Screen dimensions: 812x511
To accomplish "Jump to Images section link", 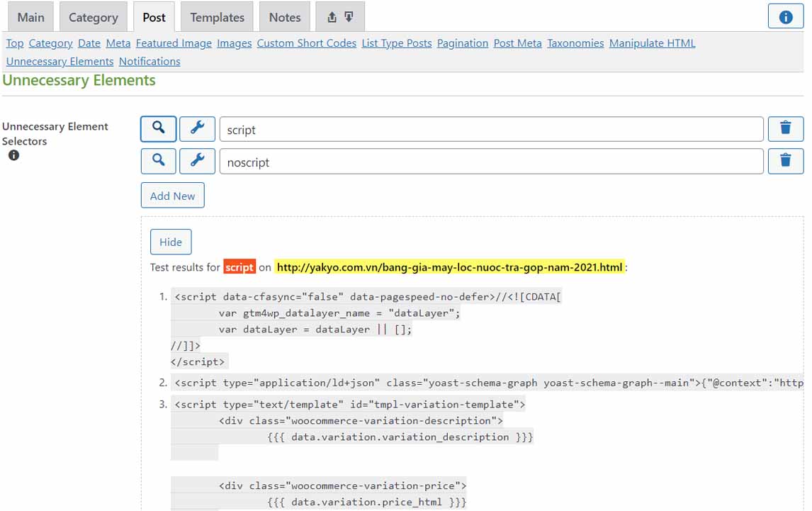I will point(234,43).
